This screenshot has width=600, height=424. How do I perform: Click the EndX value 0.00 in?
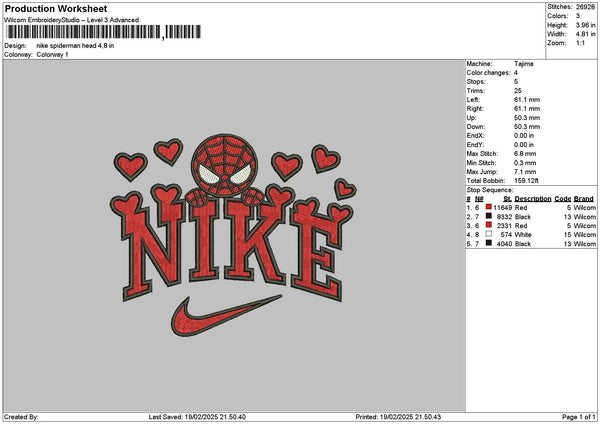point(524,135)
